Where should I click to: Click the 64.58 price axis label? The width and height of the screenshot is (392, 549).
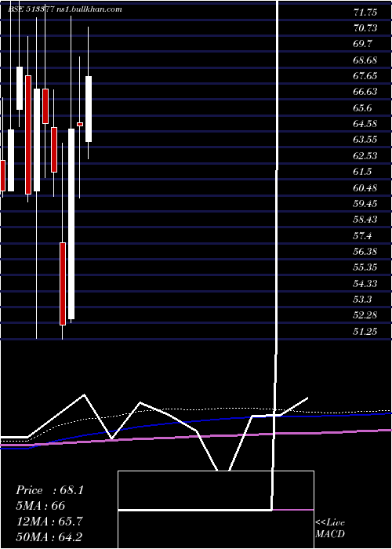point(365,124)
